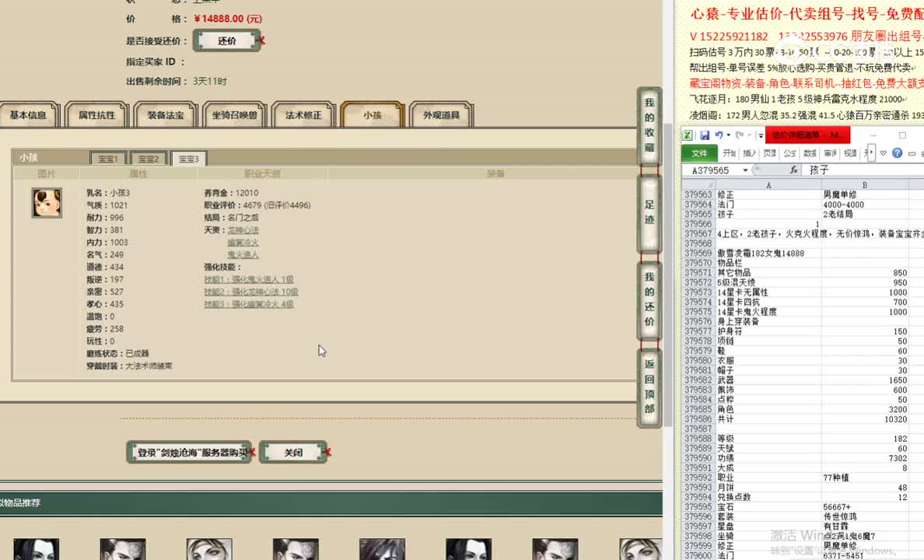The image size is (924, 560).
Task: Open 我的收藏 side panel button
Action: click(x=649, y=125)
